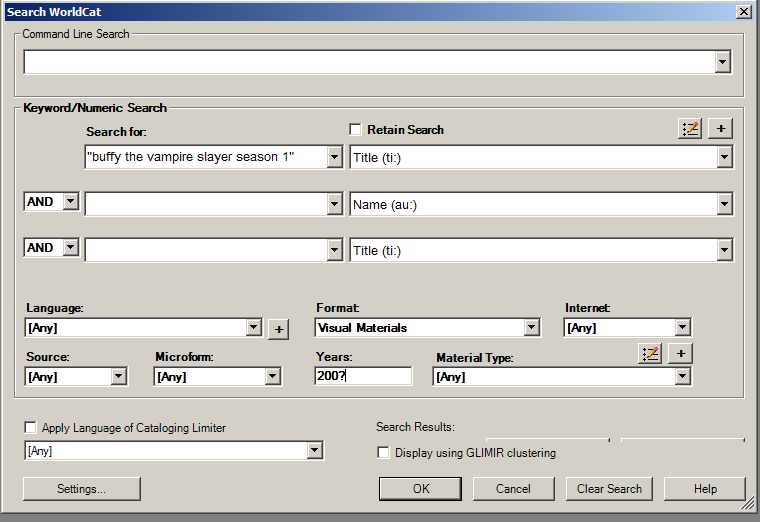Open the first search term history dropdown
Image resolution: width=760 pixels, height=522 pixels.
tap(334, 157)
